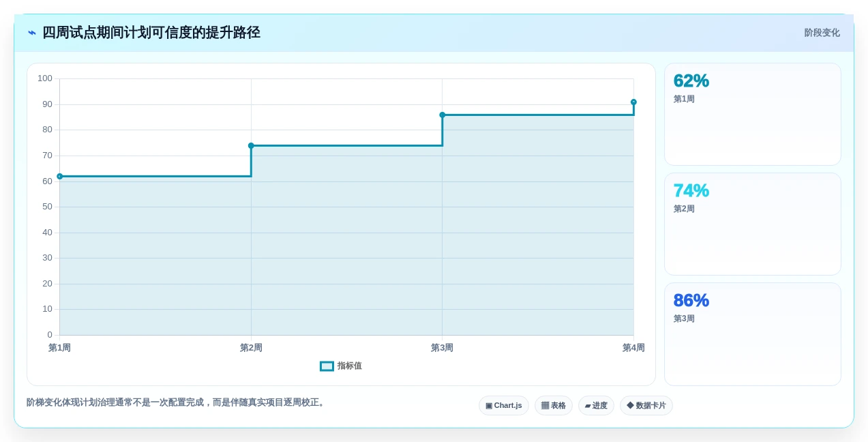
Task: Click the footnote text starting with 阶梯变化
Action: [177, 402]
